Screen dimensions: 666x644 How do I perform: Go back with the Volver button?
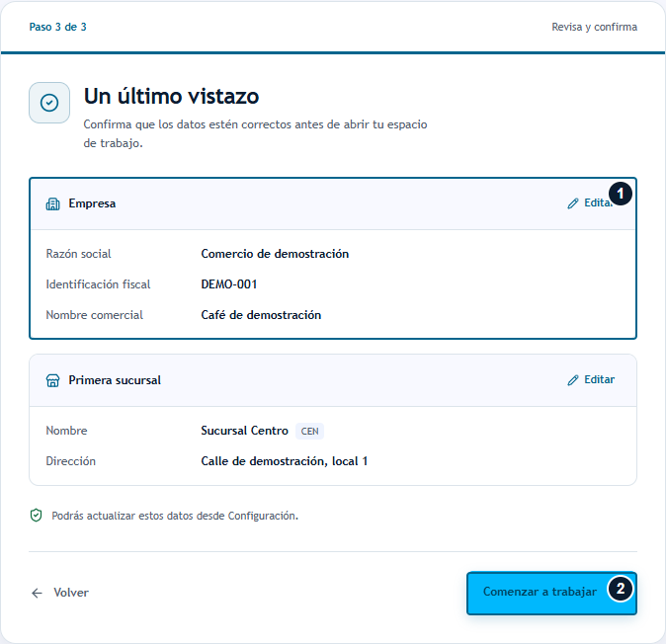click(60, 593)
